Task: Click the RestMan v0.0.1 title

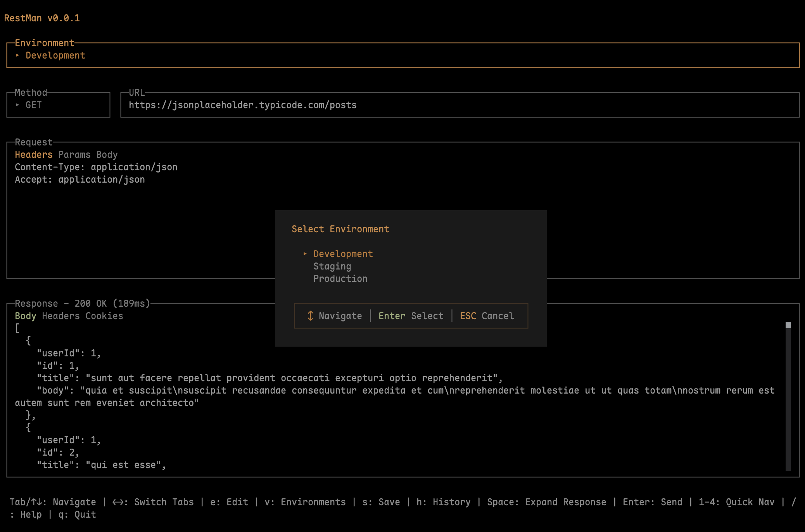Action: click(x=42, y=18)
